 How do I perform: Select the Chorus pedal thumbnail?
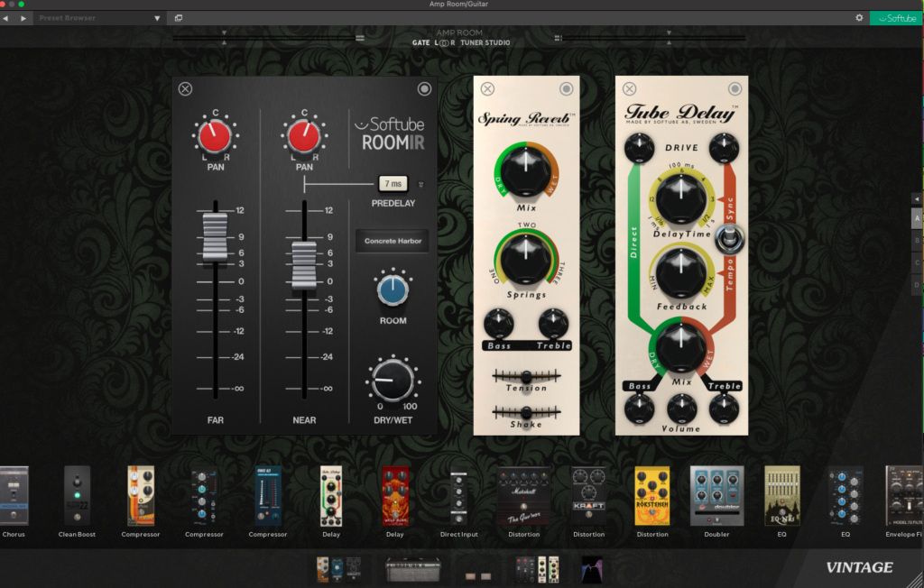pyautogui.click(x=14, y=495)
